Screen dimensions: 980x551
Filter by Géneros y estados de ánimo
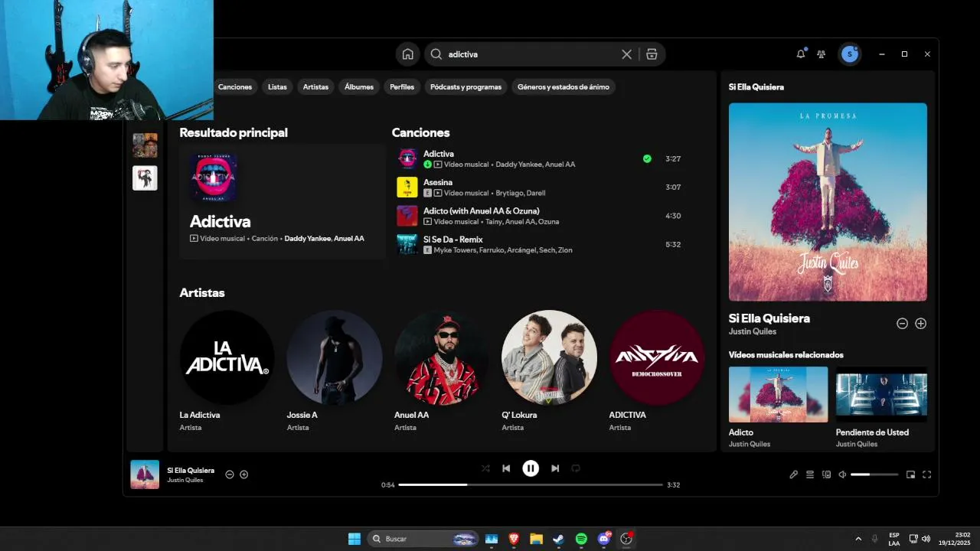click(x=563, y=87)
